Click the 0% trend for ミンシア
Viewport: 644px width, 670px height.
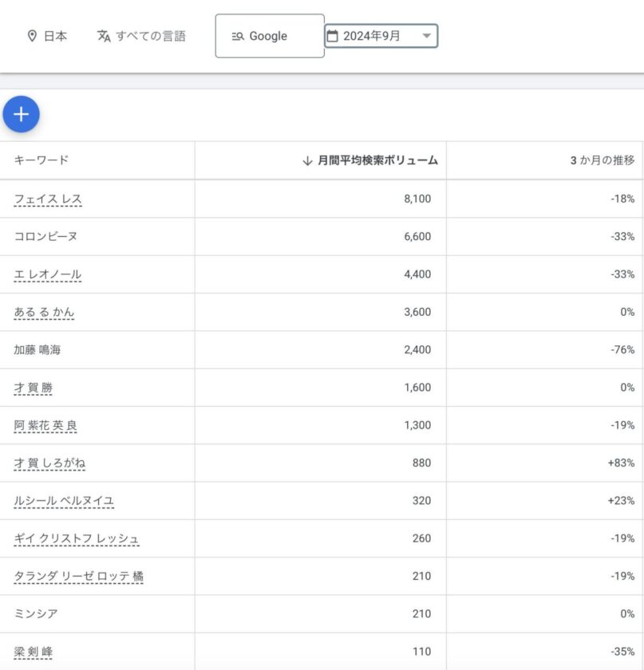point(627,613)
